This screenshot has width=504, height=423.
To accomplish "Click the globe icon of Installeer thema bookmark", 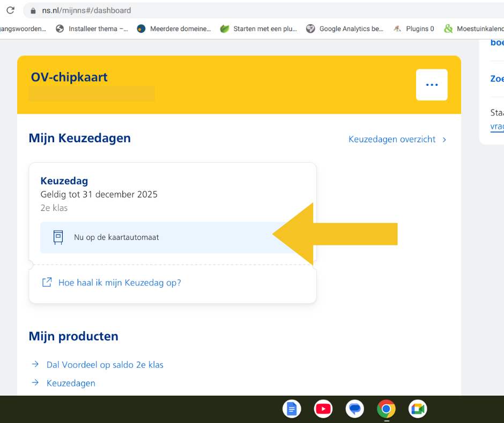I will coord(60,29).
